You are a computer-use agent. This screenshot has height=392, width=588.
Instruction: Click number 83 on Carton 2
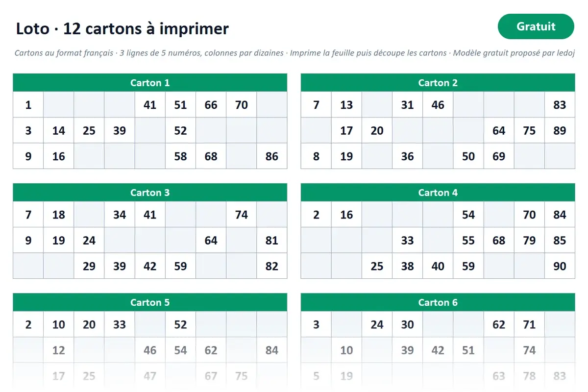point(560,105)
